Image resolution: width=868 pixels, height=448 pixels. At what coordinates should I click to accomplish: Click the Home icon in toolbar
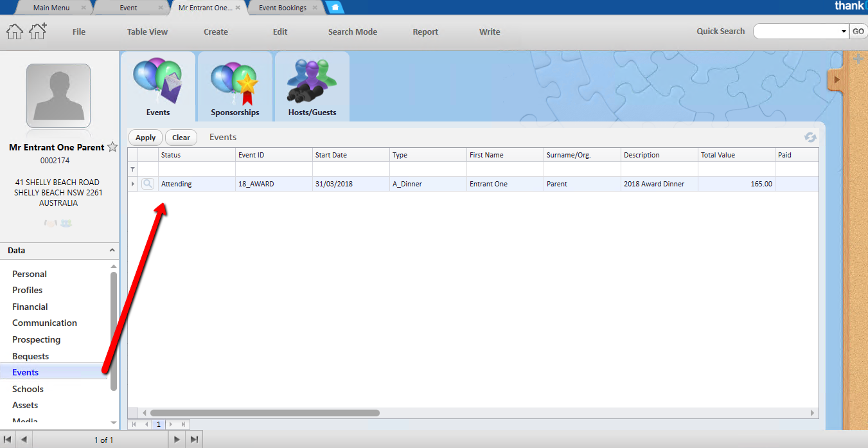(15, 31)
